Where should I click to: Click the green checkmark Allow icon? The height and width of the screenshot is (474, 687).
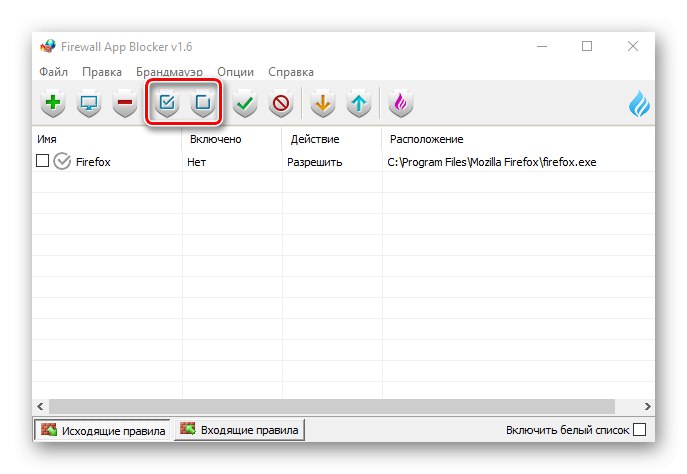[245, 103]
